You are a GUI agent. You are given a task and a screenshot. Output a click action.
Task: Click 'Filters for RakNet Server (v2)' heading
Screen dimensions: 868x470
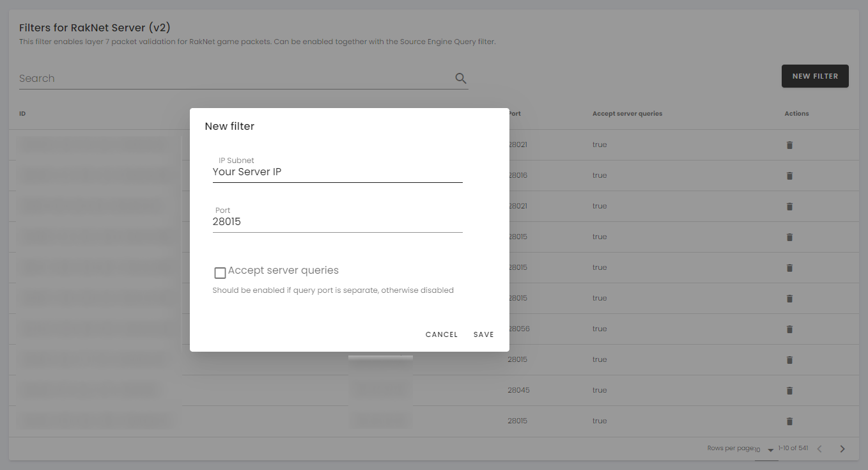pyautogui.click(x=95, y=27)
